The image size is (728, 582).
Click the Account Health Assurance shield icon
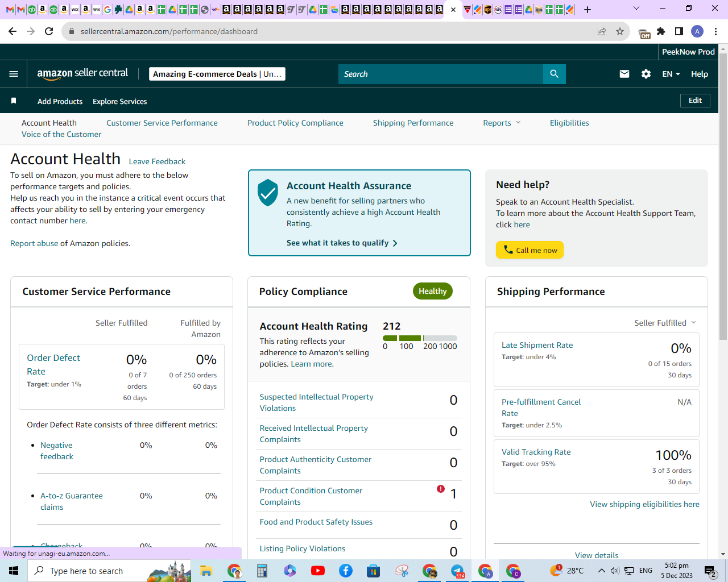[268, 193]
